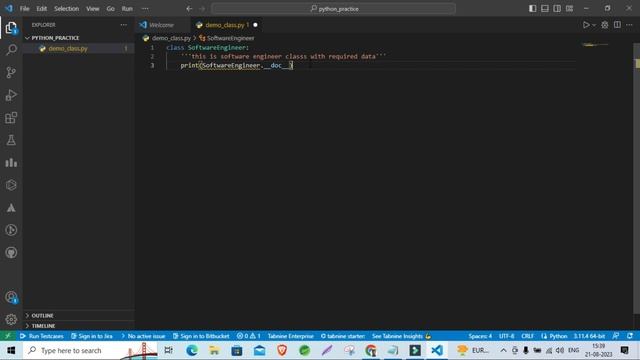Change line endings via CRLF status item

tap(527, 336)
